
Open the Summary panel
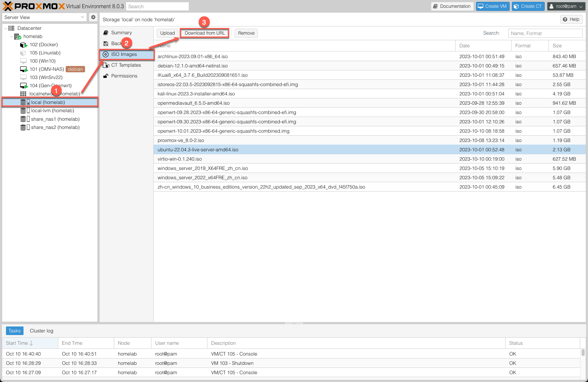(126, 33)
